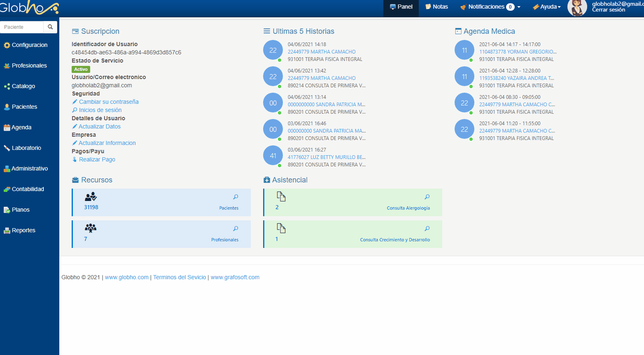Click the search magnifier button beside Paciente
The height and width of the screenshot is (355, 644).
50,27
